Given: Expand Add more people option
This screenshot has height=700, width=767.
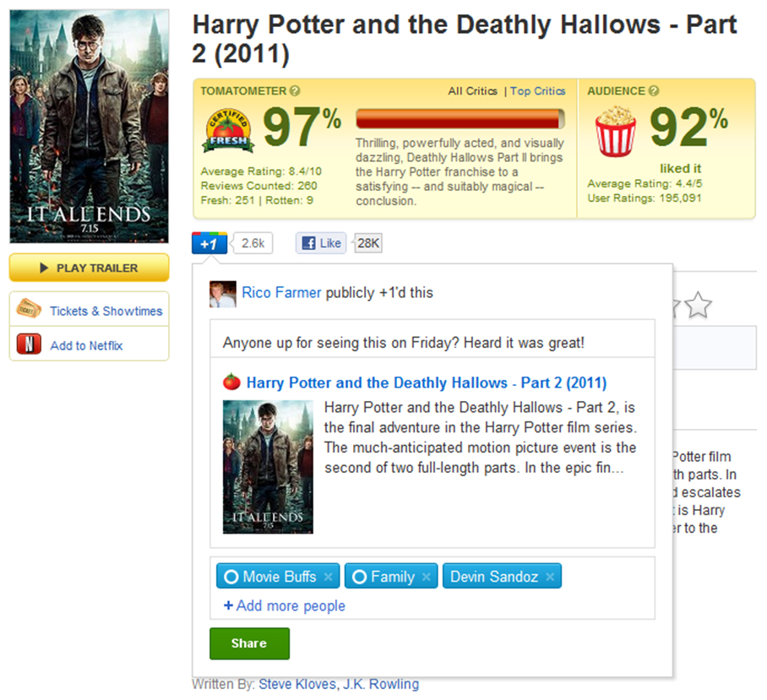Looking at the screenshot, I should [284, 605].
